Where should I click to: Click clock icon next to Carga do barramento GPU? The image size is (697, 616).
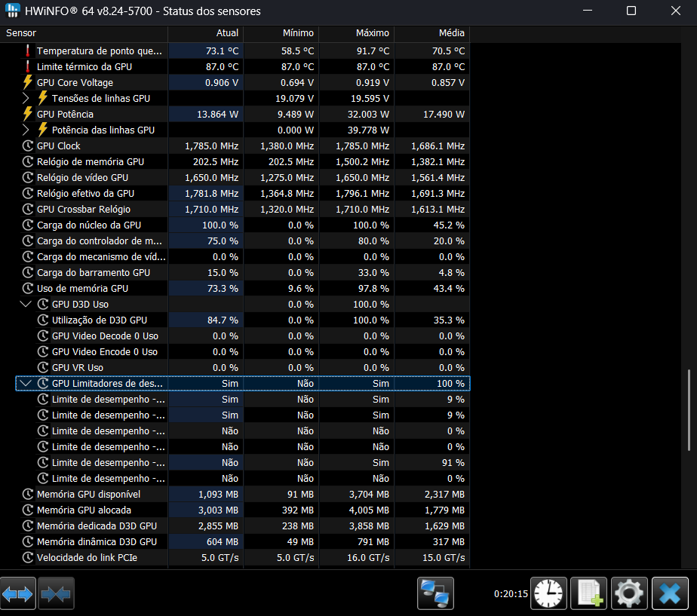[x=28, y=272]
